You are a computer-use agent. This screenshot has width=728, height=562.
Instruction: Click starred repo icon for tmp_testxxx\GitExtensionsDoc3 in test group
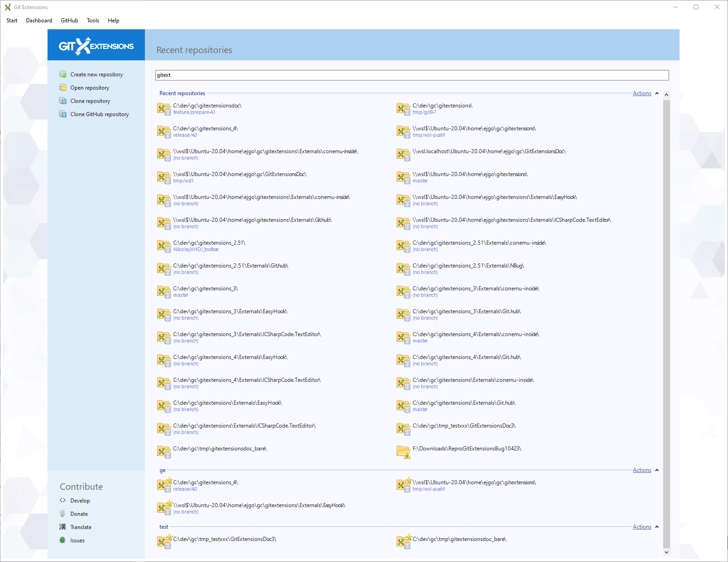tap(165, 541)
